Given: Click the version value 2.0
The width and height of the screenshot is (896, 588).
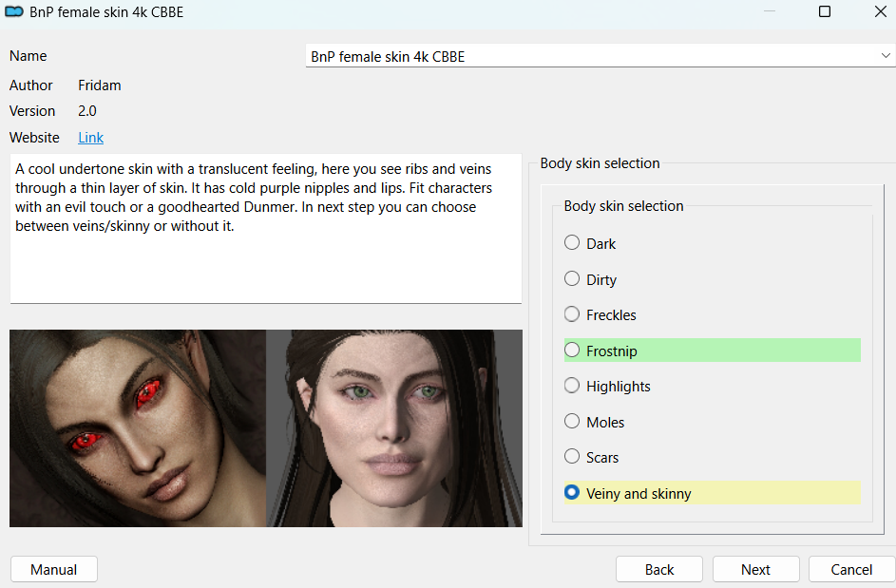Looking at the screenshot, I should (87, 111).
